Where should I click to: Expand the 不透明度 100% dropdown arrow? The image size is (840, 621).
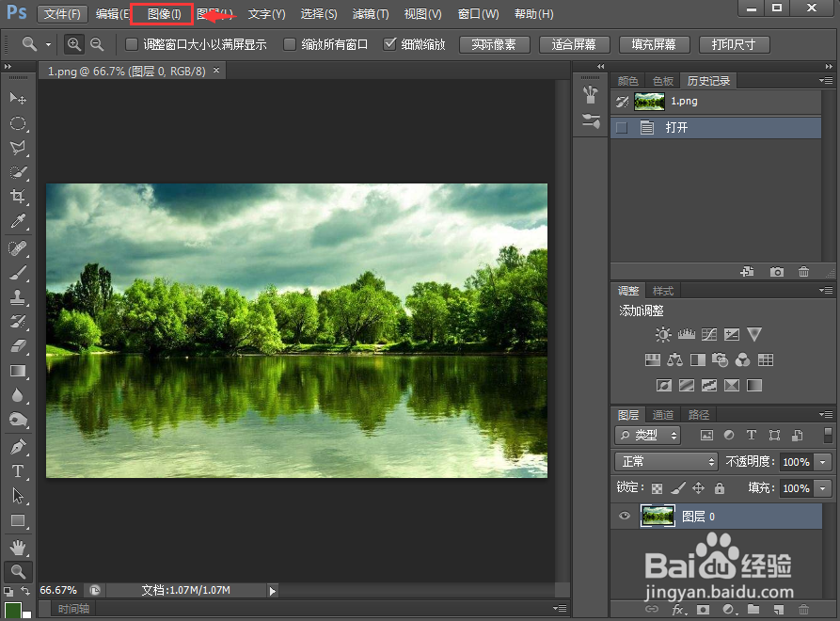(822, 461)
